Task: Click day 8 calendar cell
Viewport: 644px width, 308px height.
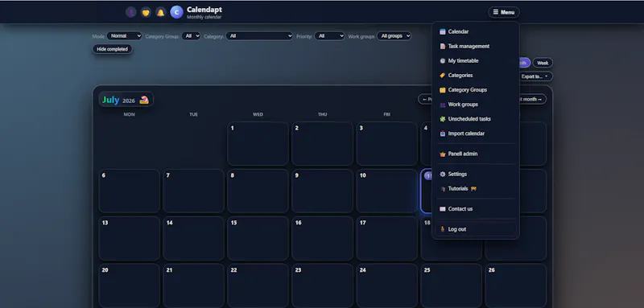Action: pyautogui.click(x=258, y=191)
